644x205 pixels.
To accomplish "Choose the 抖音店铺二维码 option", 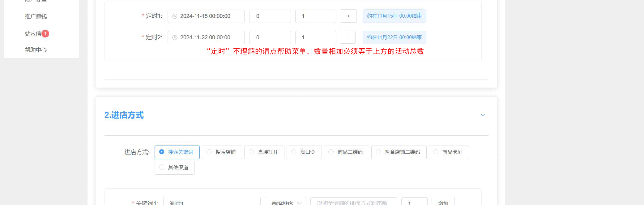I will [399, 152].
